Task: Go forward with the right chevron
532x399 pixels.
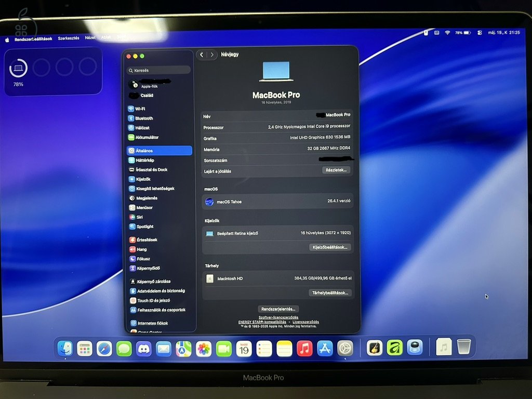Action: [x=212, y=55]
